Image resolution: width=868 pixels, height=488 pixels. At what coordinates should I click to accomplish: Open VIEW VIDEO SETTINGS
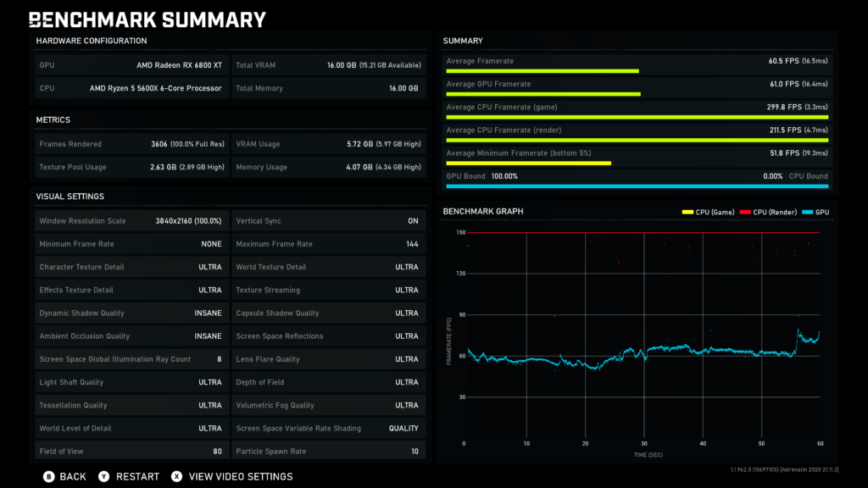pos(241,476)
